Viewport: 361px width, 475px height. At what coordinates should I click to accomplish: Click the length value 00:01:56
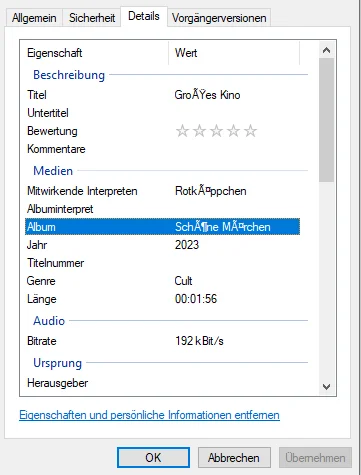[196, 299]
